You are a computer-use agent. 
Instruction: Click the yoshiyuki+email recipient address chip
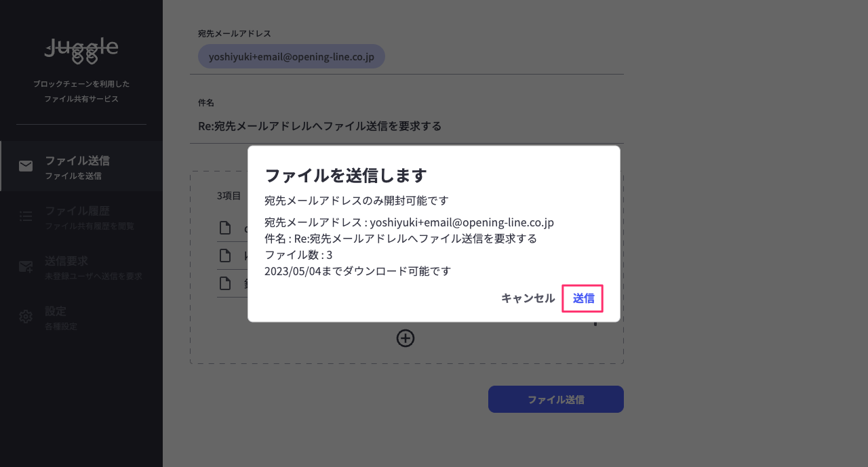[x=292, y=57]
